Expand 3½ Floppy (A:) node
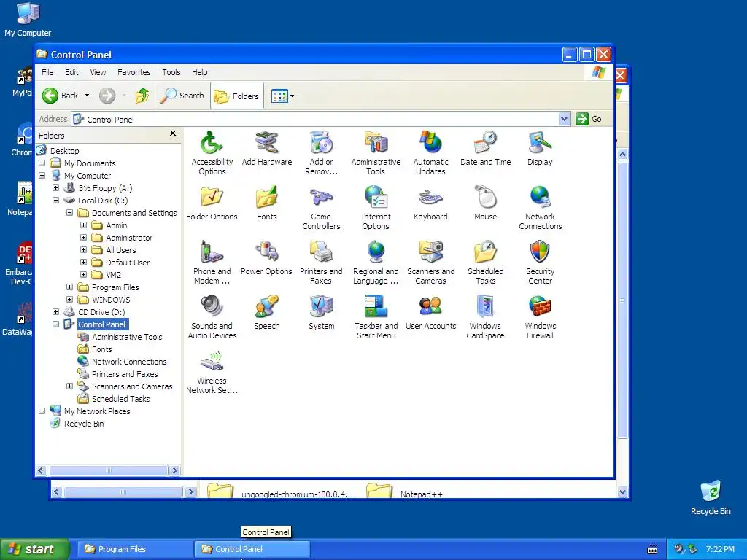Image resolution: width=747 pixels, height=560 pixels. click(x=55, y=187)
